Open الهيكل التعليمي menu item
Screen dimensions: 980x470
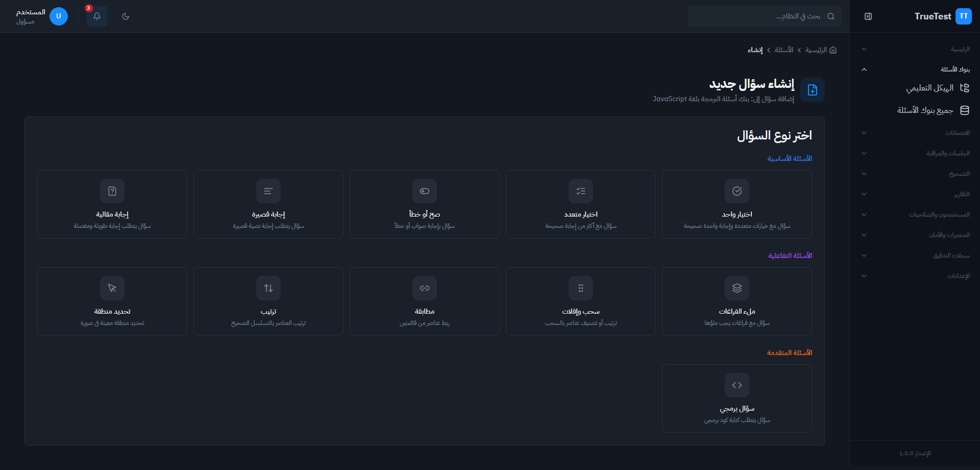click(930, 88)
